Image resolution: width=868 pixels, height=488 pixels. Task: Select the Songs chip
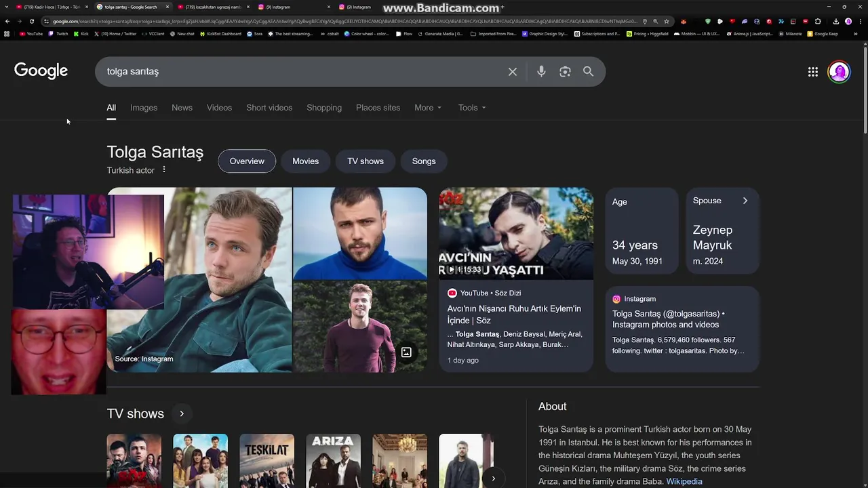point(424,161)
